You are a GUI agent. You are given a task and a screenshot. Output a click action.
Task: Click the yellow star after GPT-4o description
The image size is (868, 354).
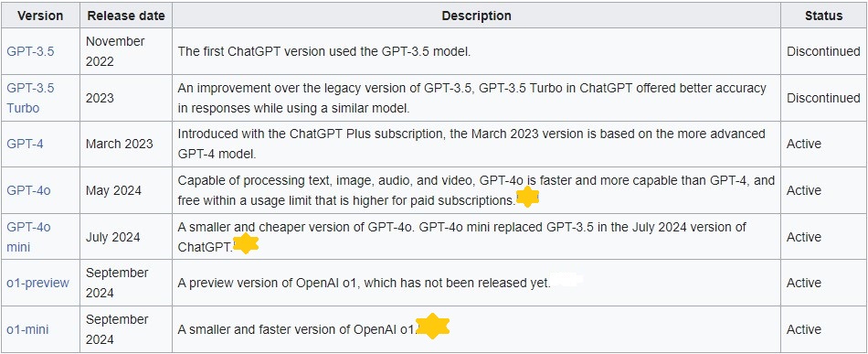point(527,198)
